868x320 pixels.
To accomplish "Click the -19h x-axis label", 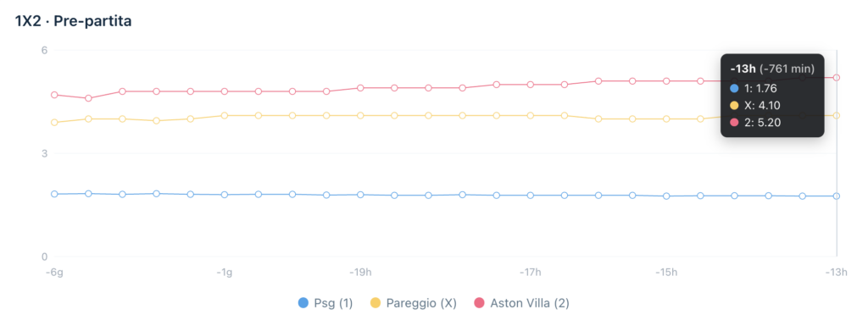I will (x=360, y=272).
